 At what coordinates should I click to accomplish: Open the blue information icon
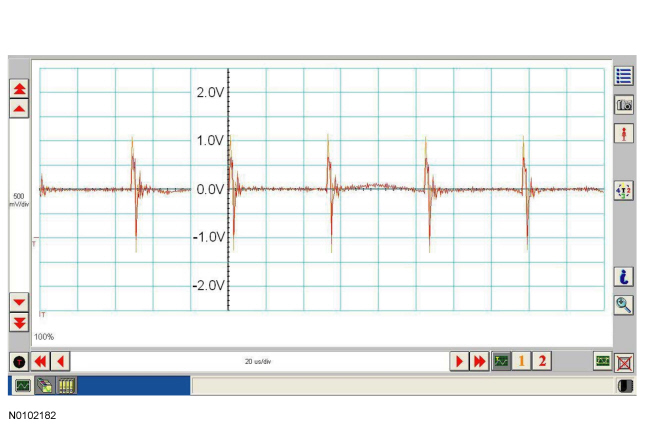[x=624, y=277]
